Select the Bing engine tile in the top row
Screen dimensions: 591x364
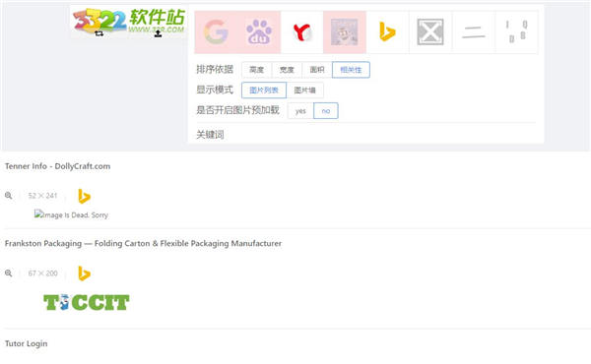[x=387, y=32]
